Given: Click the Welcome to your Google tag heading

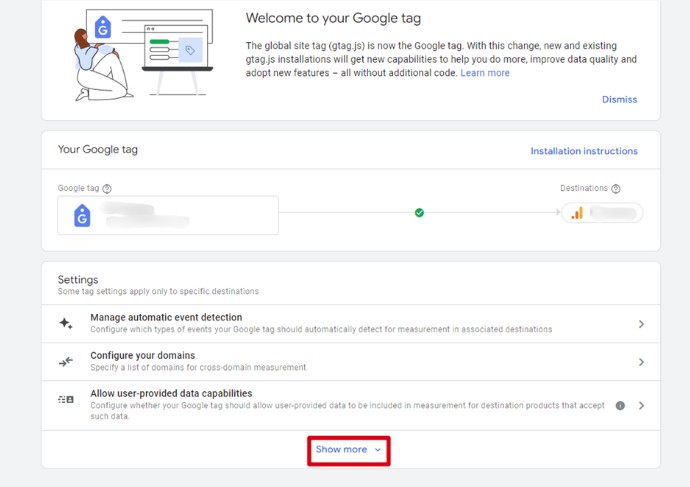Looking at the screenshot, I should [x=333, y=18].
